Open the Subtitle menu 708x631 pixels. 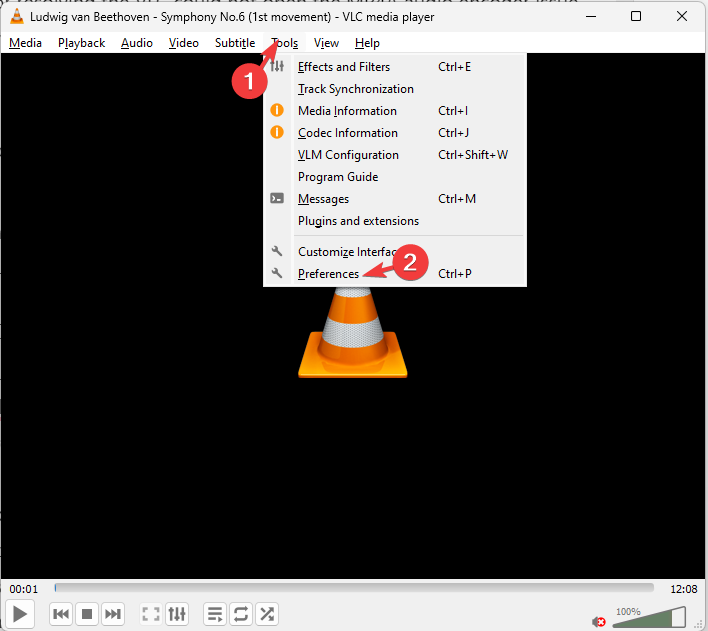(x=235, y=43)
